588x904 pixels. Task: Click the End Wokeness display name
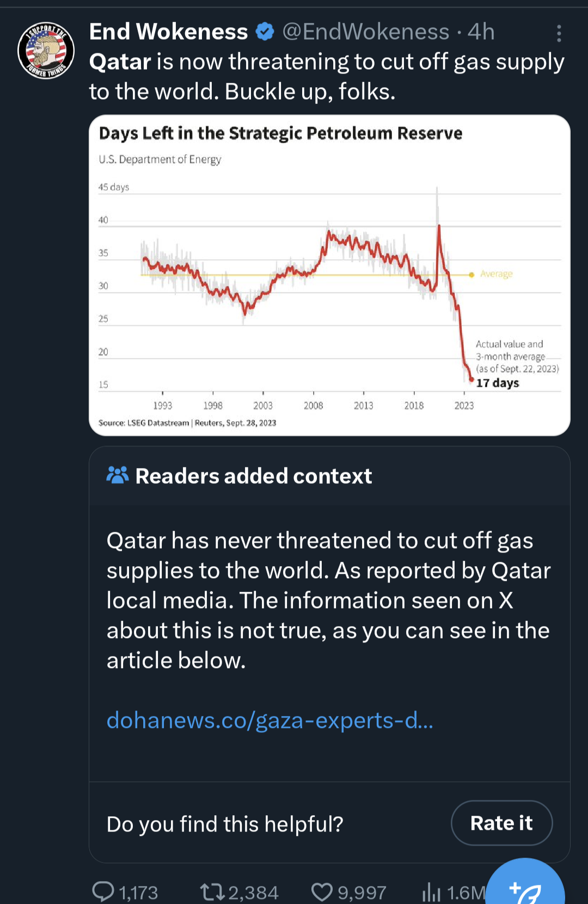[x=169, y=32]
